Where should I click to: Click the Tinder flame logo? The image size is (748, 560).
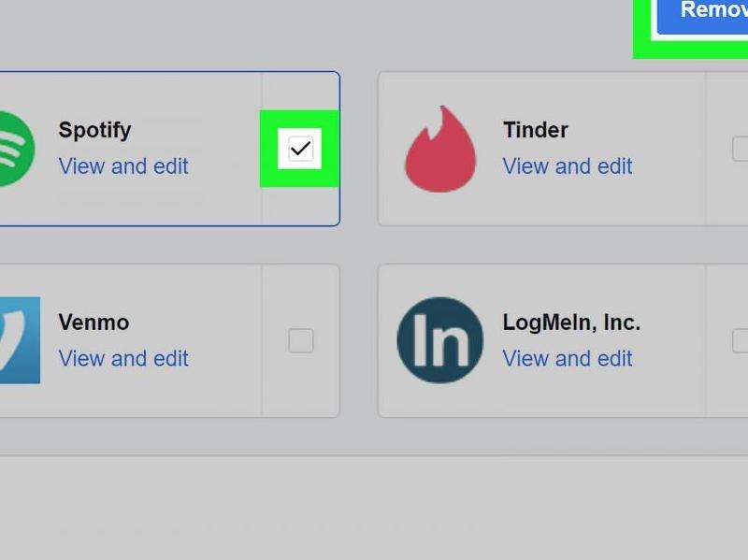coord(439,150)
